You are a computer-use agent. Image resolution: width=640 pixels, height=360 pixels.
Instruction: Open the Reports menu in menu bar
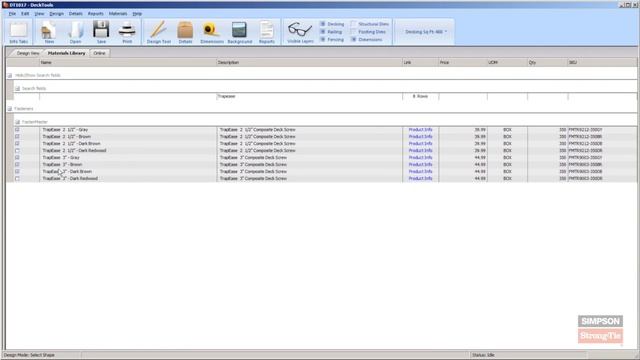click(96, 13)
